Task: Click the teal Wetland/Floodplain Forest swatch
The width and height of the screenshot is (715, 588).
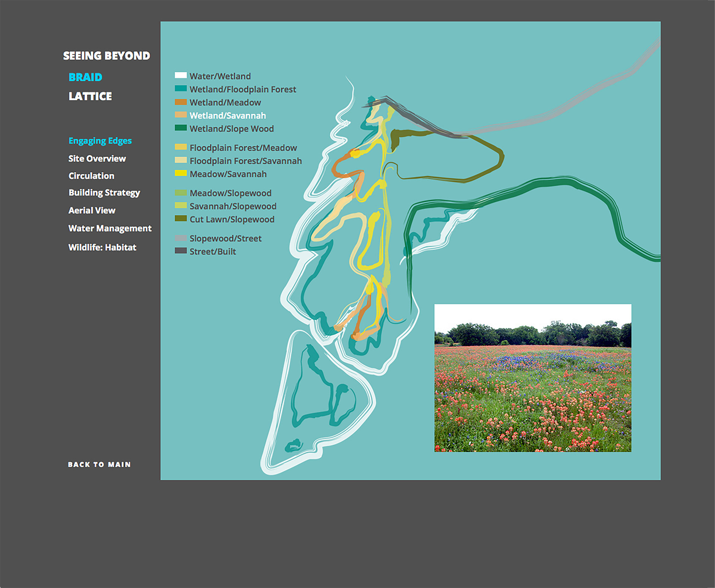Action: pos(181,89)
